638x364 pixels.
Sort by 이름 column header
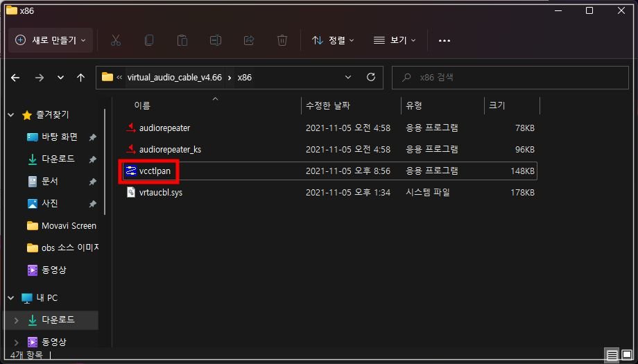(x=142, y=106)
